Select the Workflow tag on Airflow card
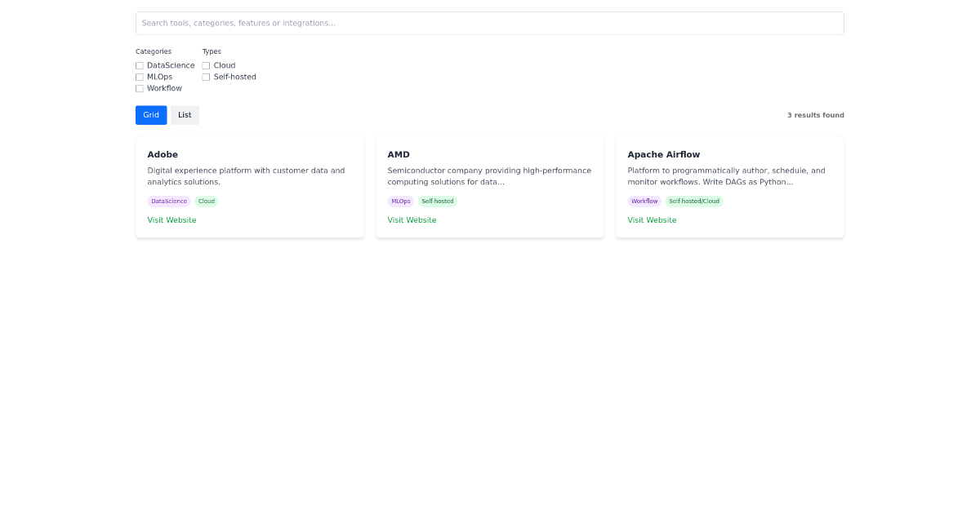This screenshot has height=514, width=980. (644, 201)
